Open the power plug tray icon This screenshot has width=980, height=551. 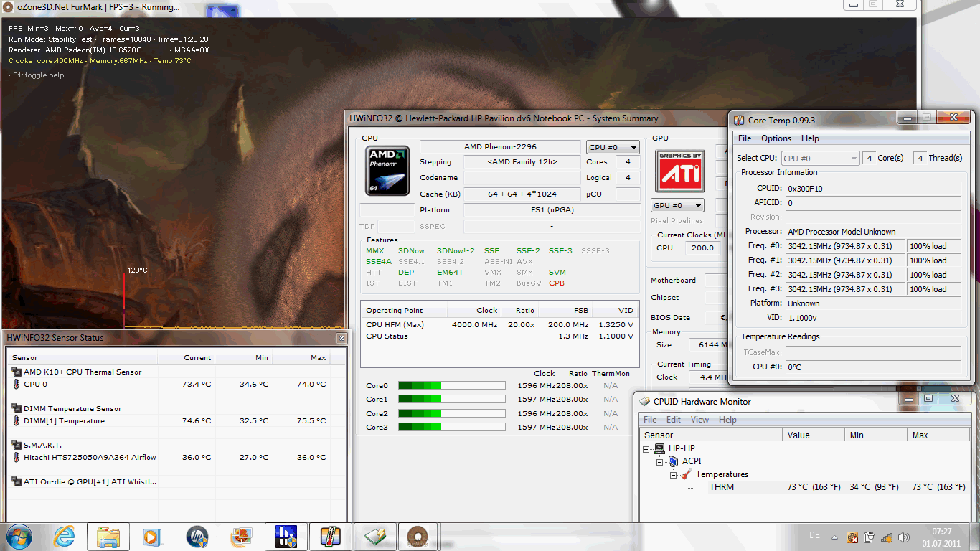coord(869,537)
